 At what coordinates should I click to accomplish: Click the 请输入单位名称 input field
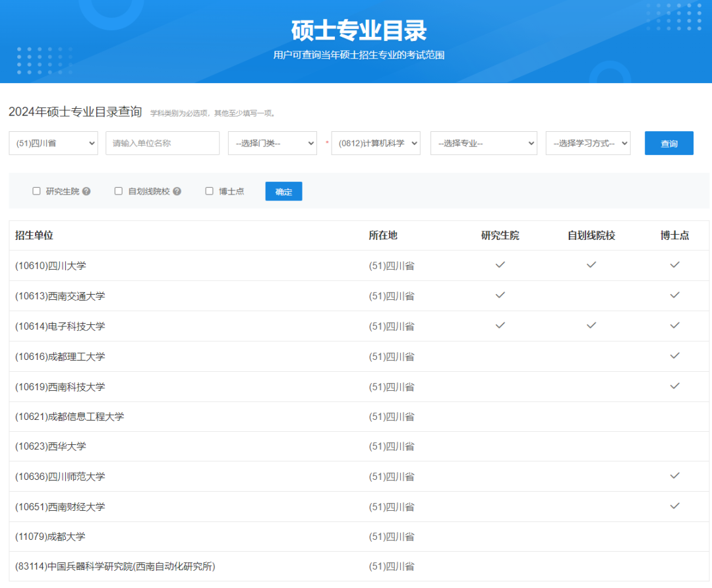(163, 143)
